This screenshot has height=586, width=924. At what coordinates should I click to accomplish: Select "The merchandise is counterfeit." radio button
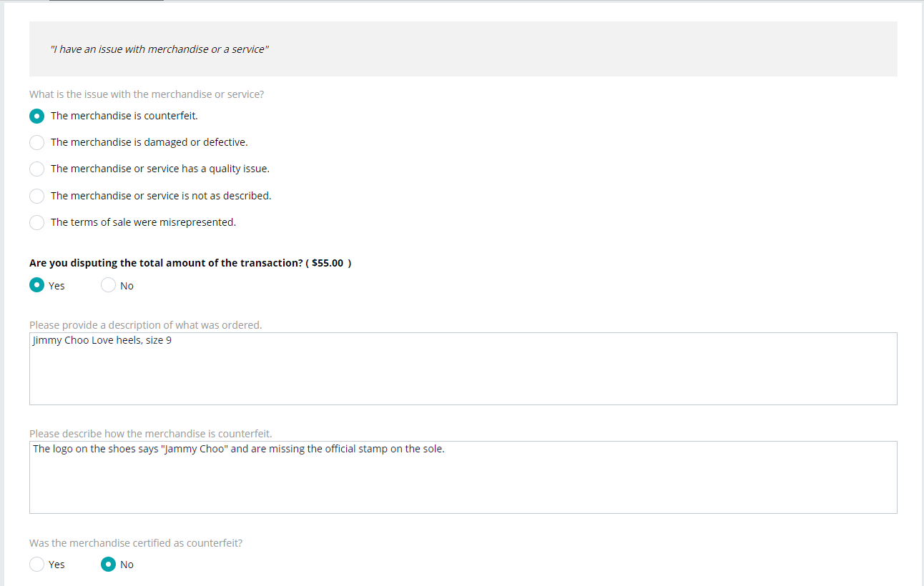[37, 116]
